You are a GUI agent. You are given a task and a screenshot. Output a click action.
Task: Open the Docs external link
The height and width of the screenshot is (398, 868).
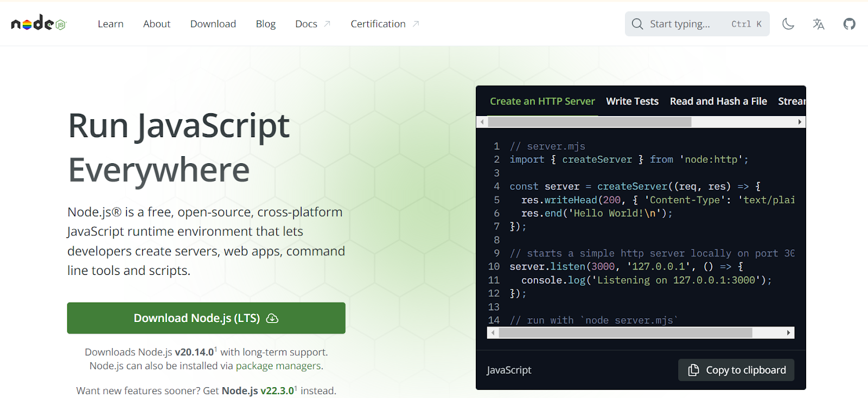(x=313, y=24)
